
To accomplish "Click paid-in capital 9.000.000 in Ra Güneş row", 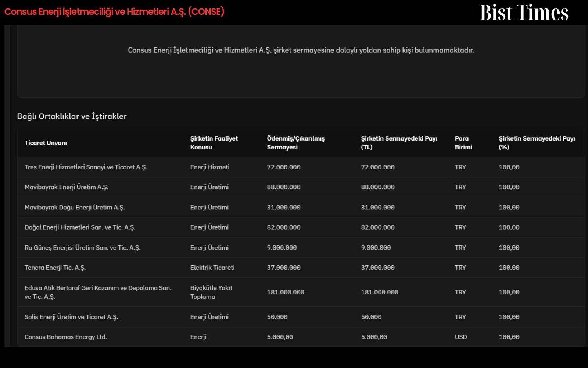I will click(x=282, y=248).
